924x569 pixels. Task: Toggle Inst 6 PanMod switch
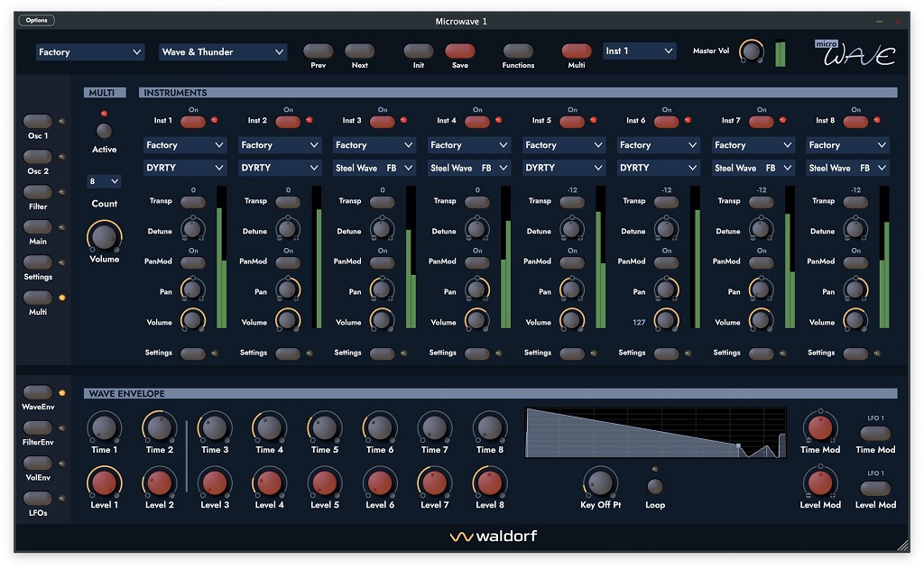click(667, 262)
